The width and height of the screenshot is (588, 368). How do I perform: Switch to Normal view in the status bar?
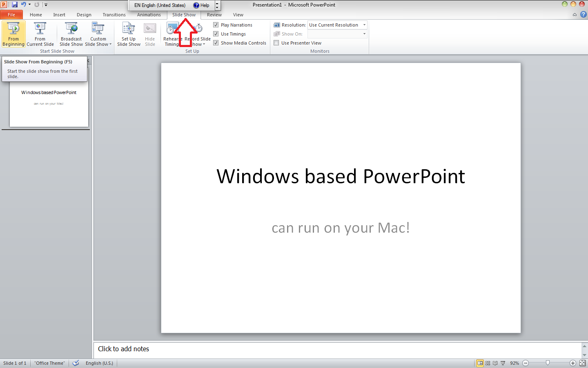coord(480,363)
